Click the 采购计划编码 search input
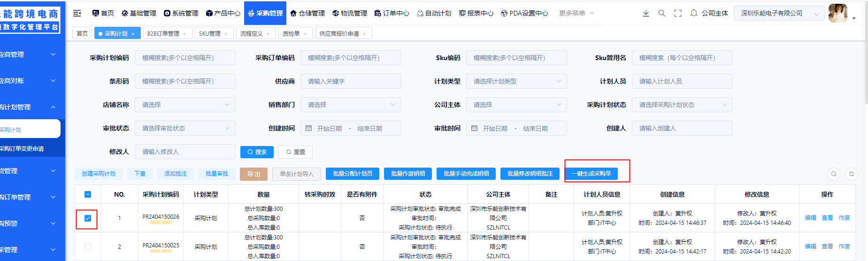This screenshot has height=261, width=868. [x=185, y=58]
